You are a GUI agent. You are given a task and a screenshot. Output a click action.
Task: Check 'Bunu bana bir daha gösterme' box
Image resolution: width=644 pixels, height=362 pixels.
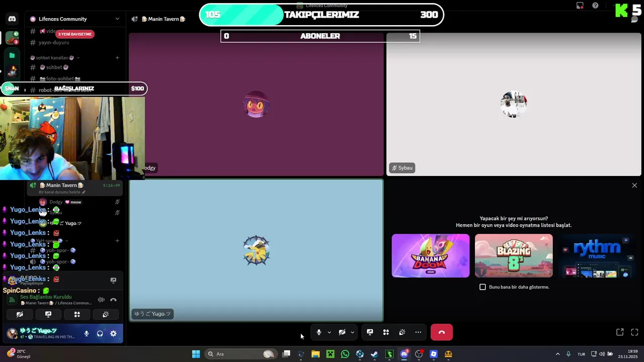click(x=482, y=287)
